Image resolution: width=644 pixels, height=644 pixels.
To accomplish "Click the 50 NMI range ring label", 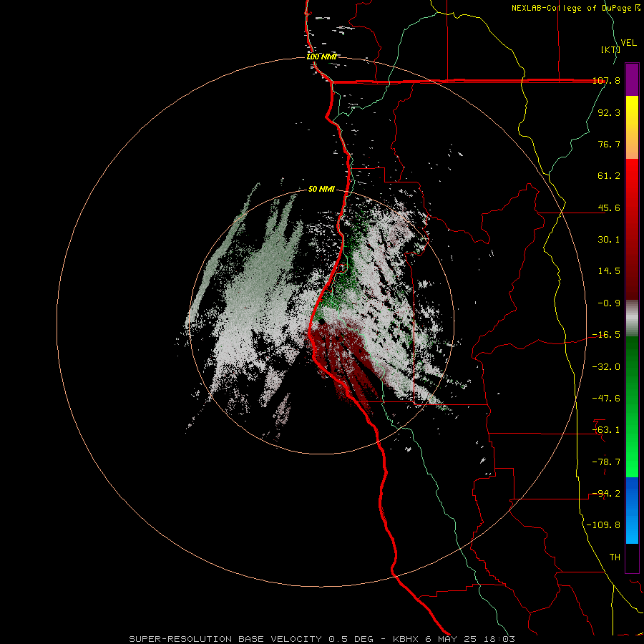I will pos(321,190).
